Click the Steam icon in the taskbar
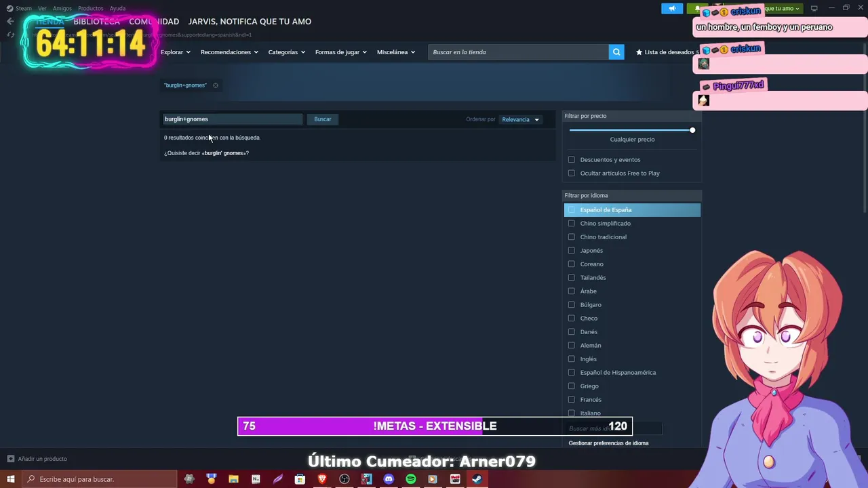 [x=477, y=479]
